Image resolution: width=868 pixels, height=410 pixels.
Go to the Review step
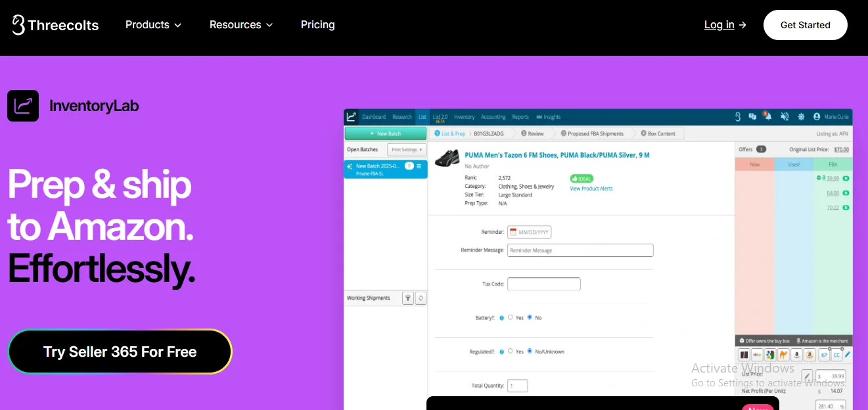(533, 133)
